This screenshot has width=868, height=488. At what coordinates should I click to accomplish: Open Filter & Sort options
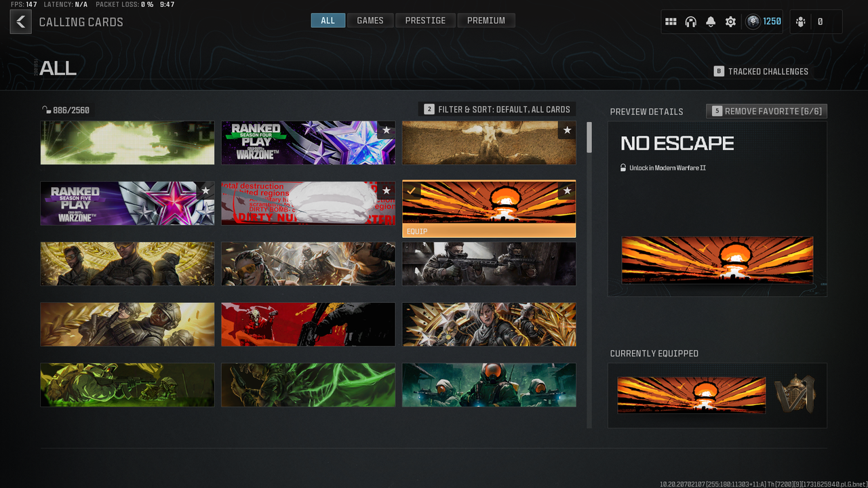coord(497,109)
